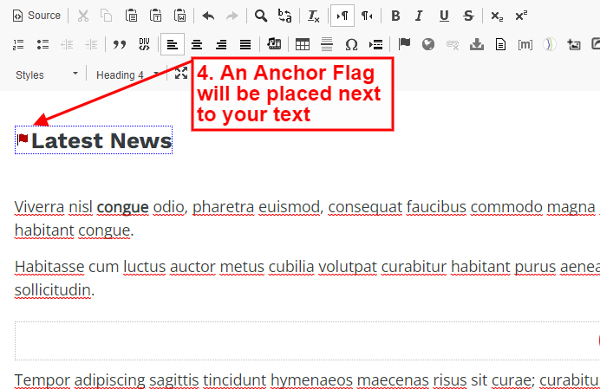Open the Styles dropdown

click(x=46, y=75)
